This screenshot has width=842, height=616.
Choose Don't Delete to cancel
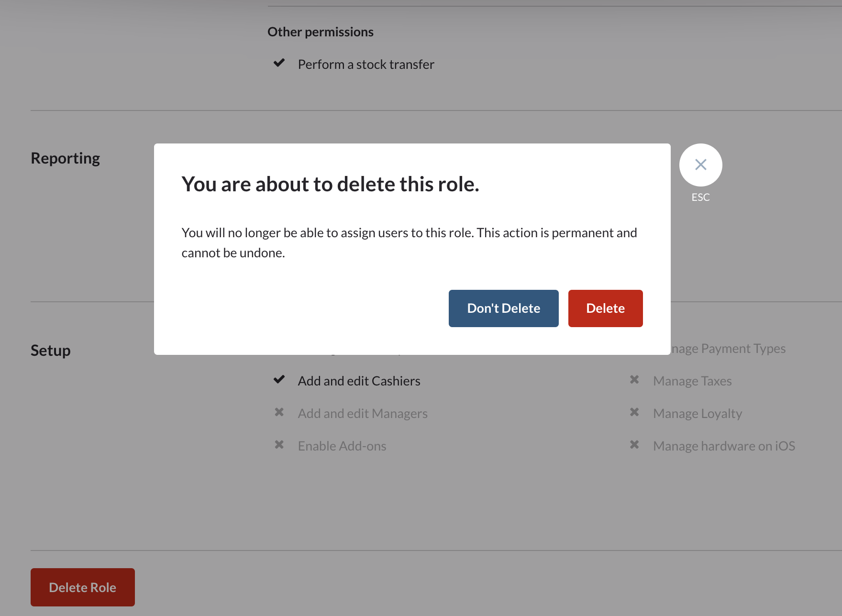click(x=503, y=308)
